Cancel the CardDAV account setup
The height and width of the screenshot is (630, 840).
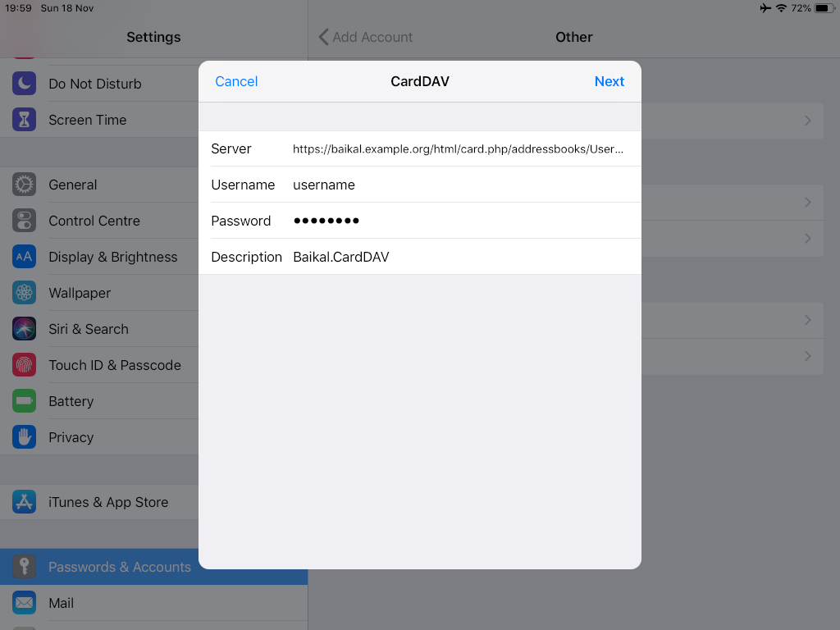coord(236,81)
